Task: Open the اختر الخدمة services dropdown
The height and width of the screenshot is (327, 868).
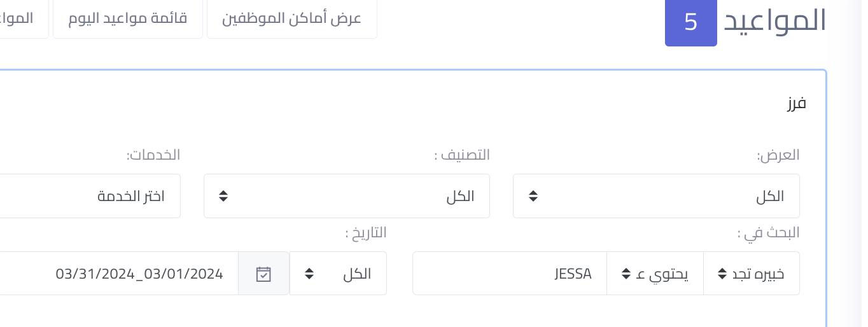Action: coord(89,196)
